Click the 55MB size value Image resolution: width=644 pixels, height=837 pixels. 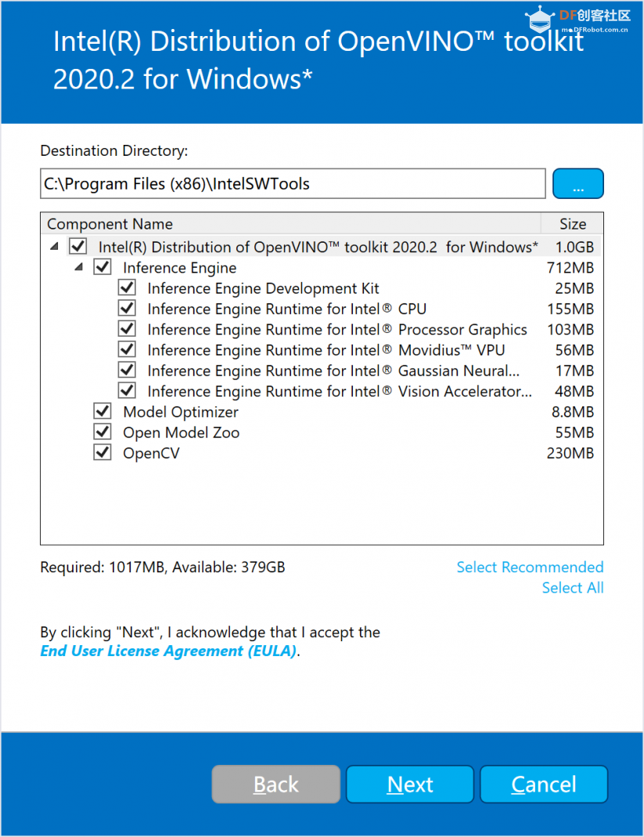coord(574,433)
